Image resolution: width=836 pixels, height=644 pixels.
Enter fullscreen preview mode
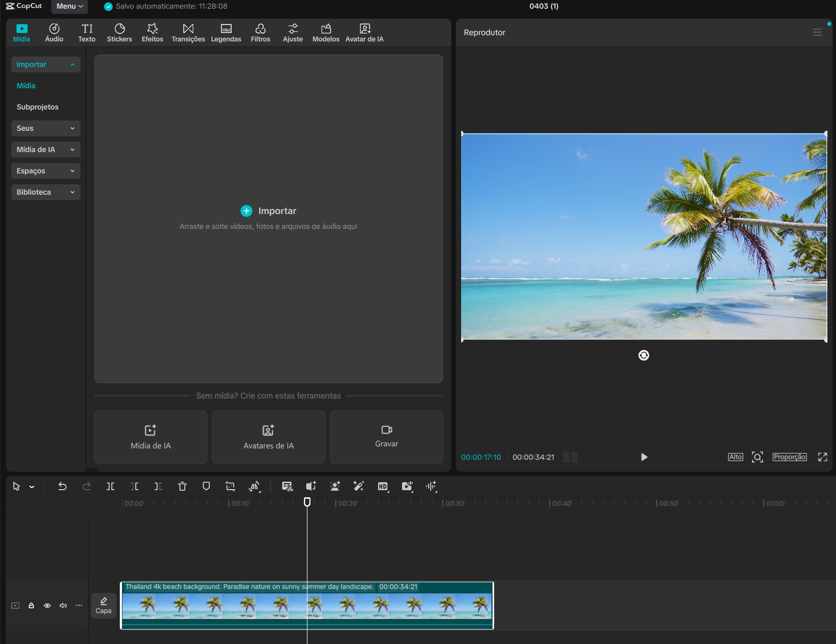(x=822, y=457)
